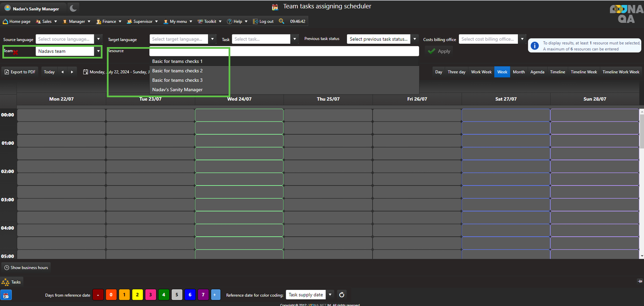Open the Nadavs team dropdown
The image size is (644, 306).
(x=98, y=51)
